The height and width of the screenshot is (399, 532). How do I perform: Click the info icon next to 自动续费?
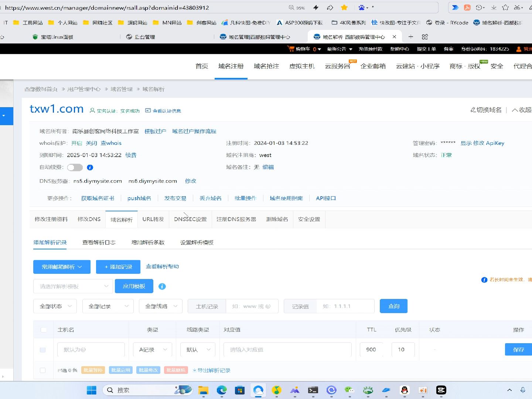click(90, 167)
